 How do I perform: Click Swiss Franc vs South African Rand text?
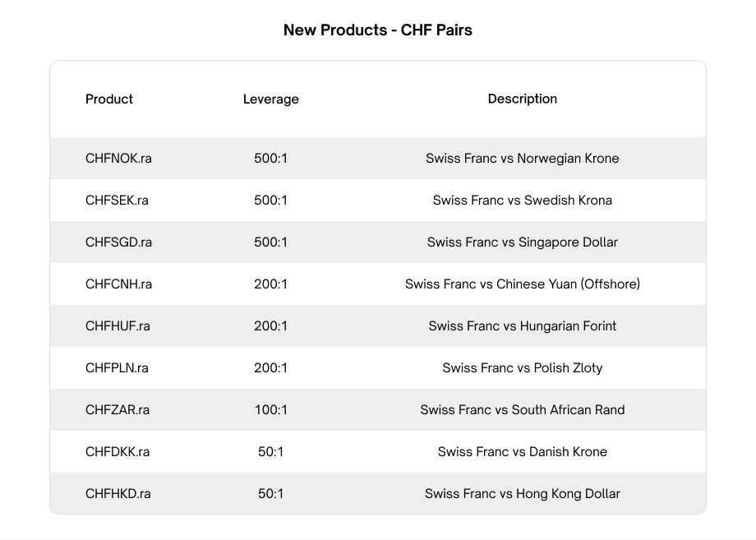tap(522, 409)
